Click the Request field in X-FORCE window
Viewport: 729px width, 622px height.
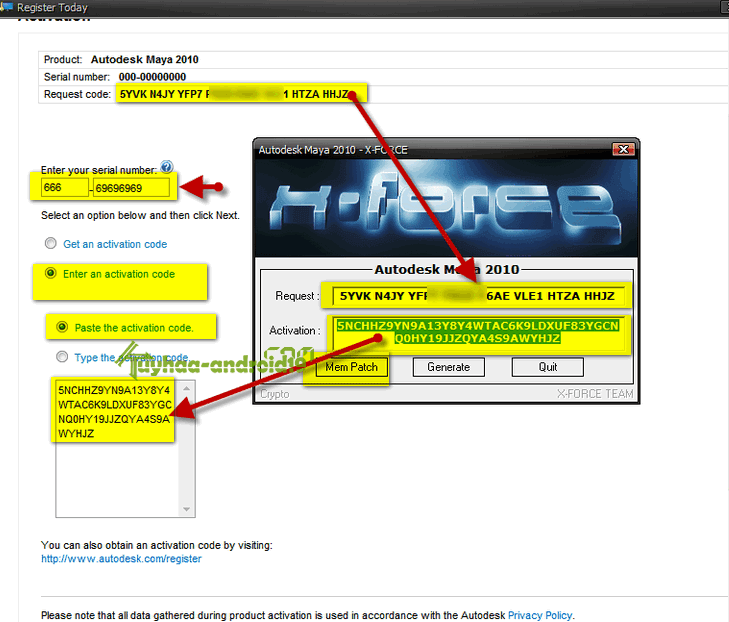pyautogui.click(x=478, y=296)
